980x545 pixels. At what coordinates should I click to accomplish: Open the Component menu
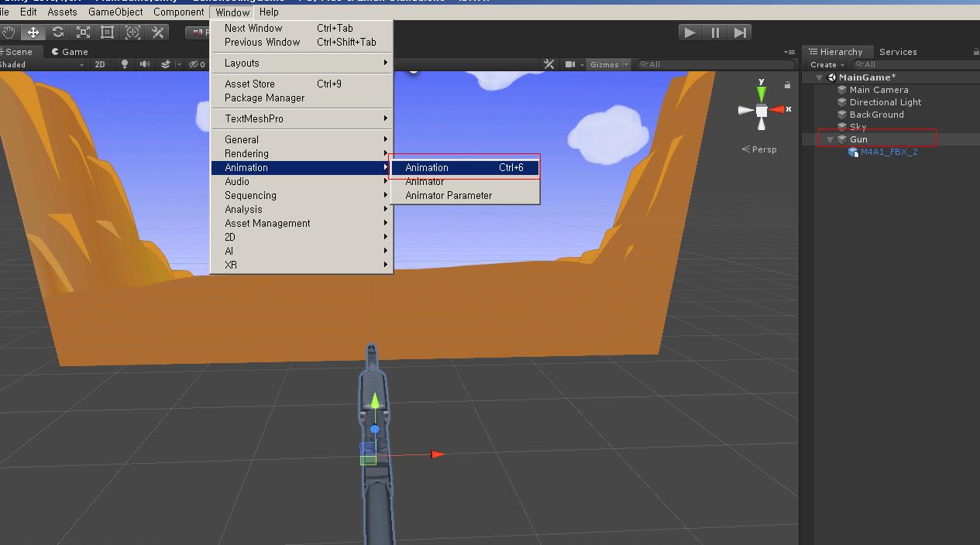point(179,12)
